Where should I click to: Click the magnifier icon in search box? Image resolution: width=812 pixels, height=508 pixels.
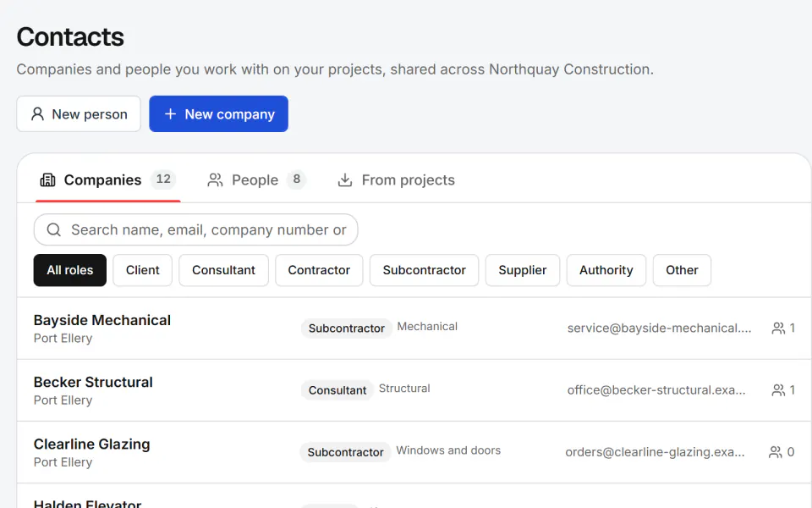54,229
